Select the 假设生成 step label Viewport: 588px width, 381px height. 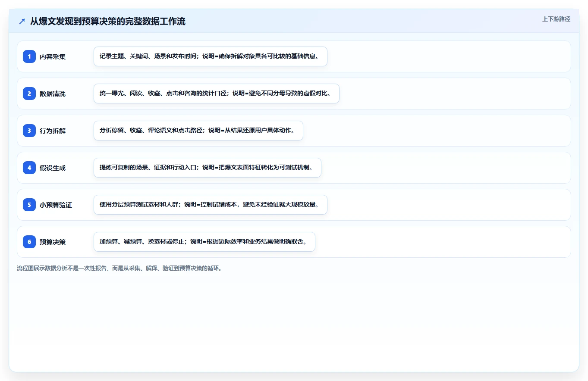53,168
